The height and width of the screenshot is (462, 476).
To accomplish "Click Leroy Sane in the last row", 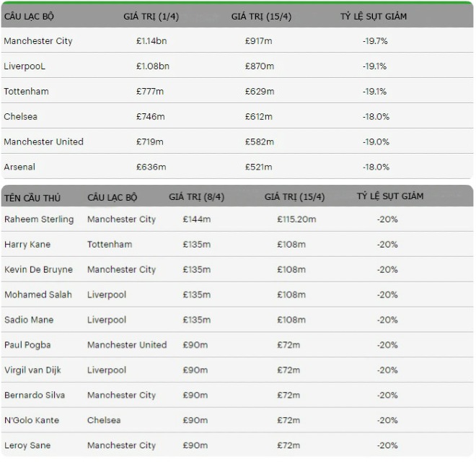I will 27,445.
